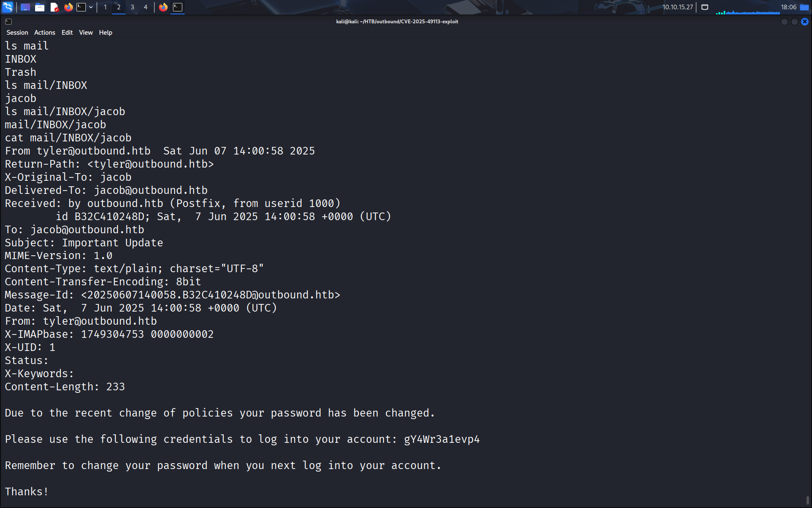Open the Edit menu
This screenshot has width=812, height=508.
click(67, 33)
